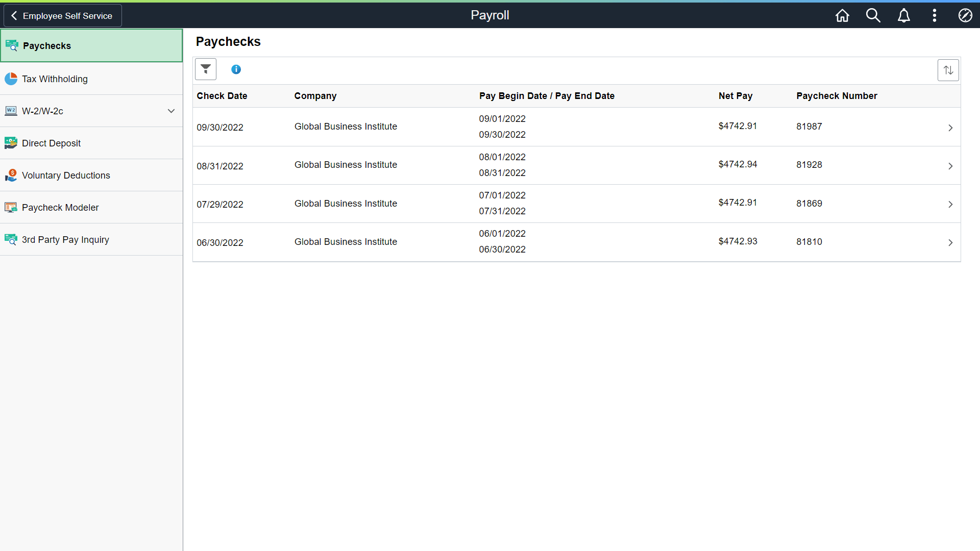Screen dimensions: 980x551
Task: Open paycheck 81987 detail arrow
Action: click(950, 128)
